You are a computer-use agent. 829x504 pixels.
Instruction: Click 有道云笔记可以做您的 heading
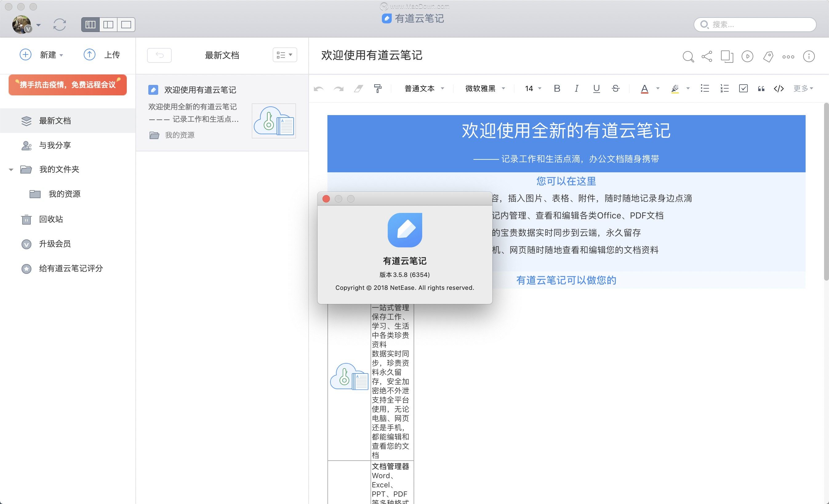[566, 280]
